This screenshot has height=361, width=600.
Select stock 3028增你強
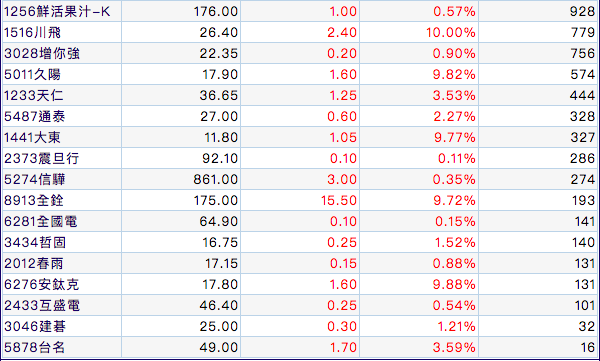[42, 54]
